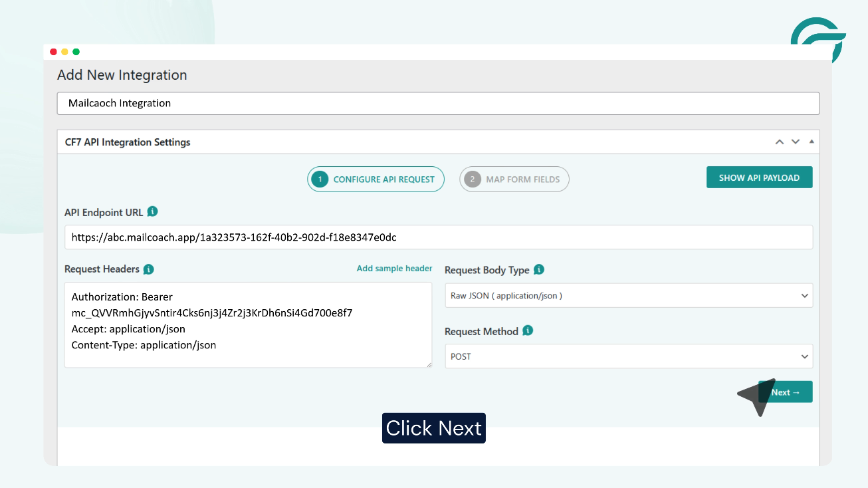Screen dimensions: 868x488
Task: Click the Add sample header link
Action: pos(394,268)
